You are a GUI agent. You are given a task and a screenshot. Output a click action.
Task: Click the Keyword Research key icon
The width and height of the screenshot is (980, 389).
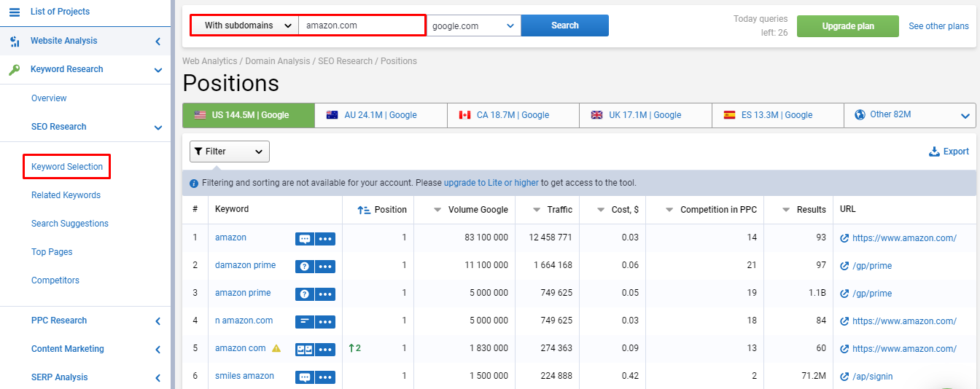click(15, 70)
